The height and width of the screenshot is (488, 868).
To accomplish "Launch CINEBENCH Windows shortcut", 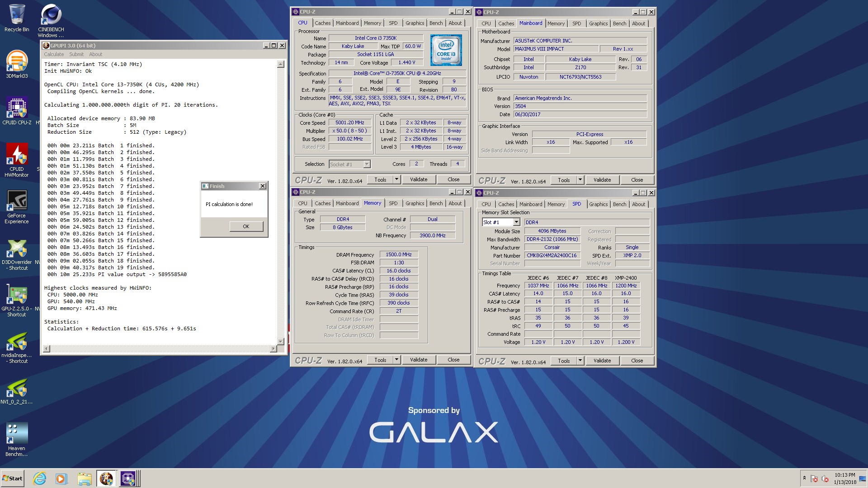I will (x=51, y=20).
